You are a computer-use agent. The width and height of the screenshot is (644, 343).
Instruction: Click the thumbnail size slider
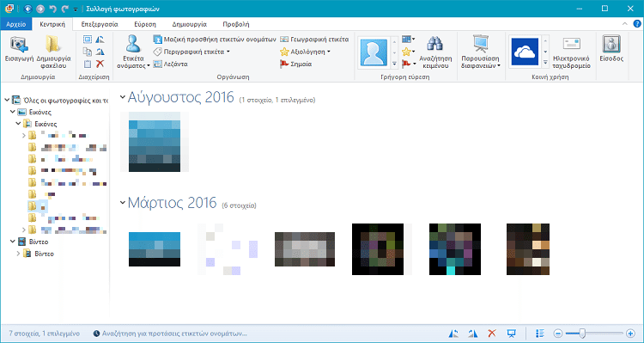click(x=581, y=334)
